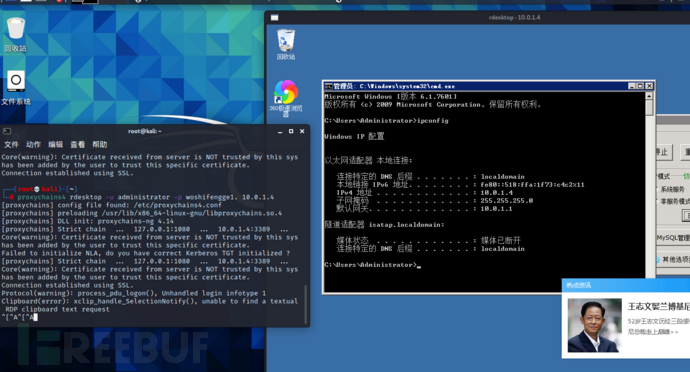
Task: Click the terminal cursor input line
Action: [19, 317]
